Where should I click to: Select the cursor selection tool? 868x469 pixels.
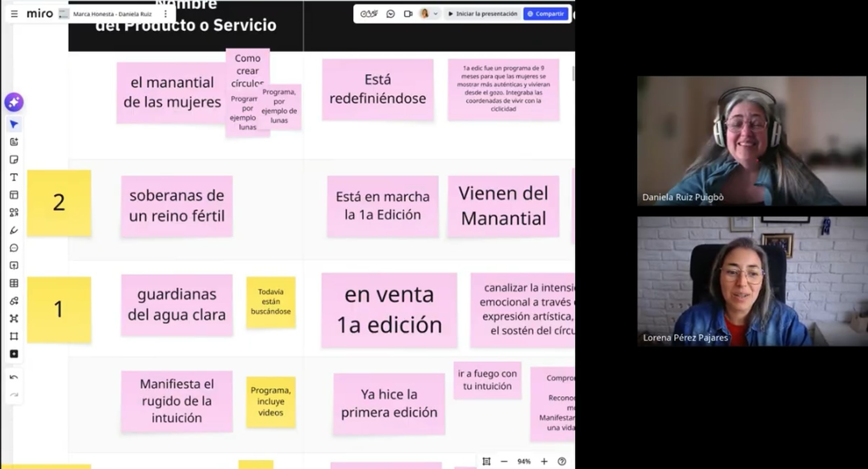tap(14, 124)
